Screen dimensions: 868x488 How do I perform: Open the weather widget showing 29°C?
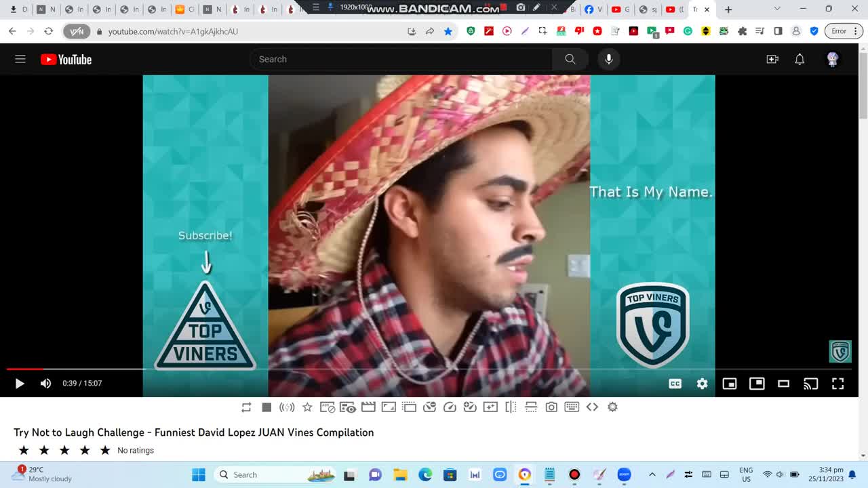(x=42, y=474)
